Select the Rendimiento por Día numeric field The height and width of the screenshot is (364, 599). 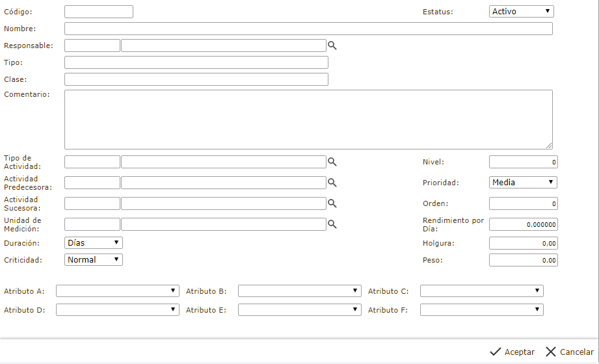[523, 224]
